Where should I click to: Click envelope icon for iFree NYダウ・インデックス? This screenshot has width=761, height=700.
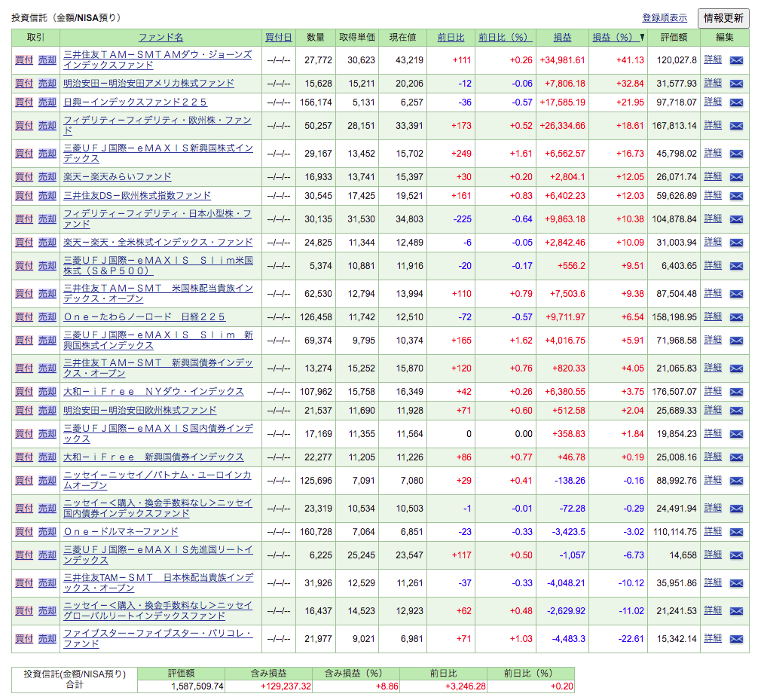tap(736, 392)
